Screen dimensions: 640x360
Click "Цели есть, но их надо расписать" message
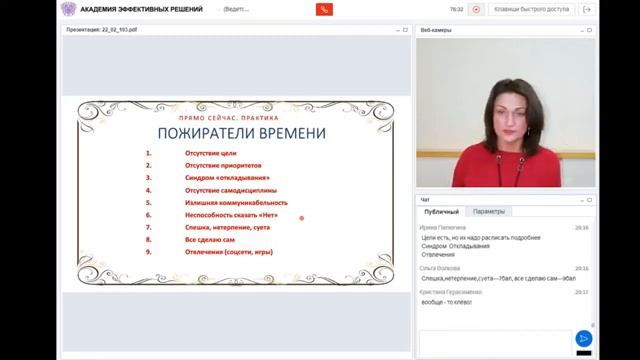[x=481, y=238]
